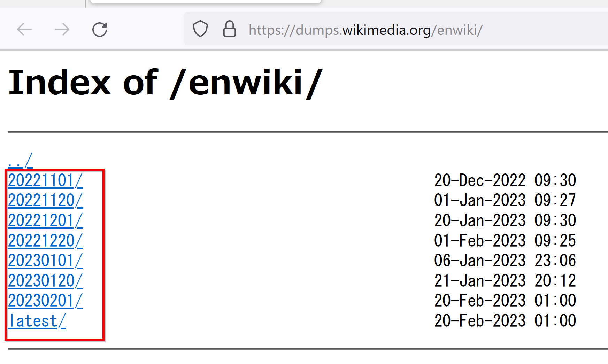Click the Index of /enwiki/ heading
608x364 pixels.
coord(166,83)
